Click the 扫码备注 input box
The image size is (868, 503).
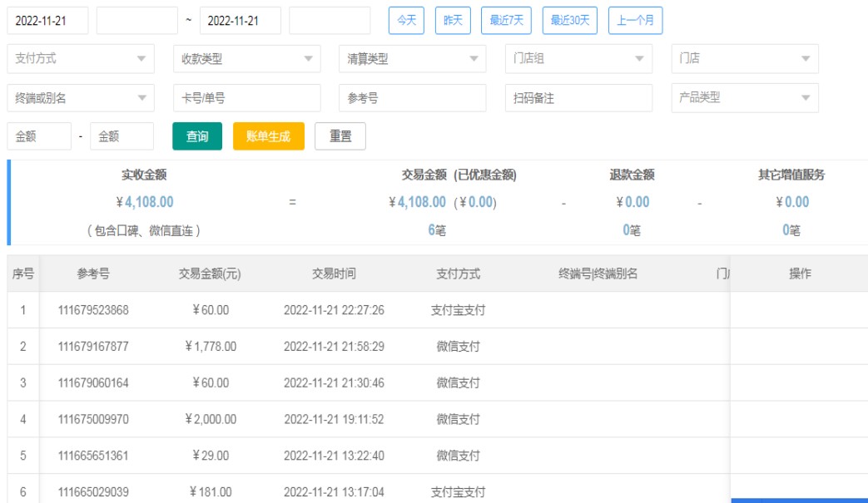[579, 98]
